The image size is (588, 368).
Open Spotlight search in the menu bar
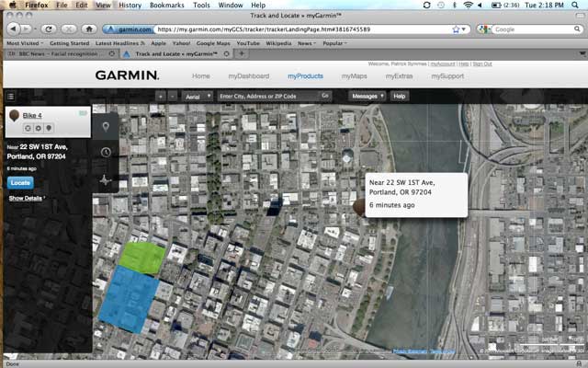click(x=575, y=5)
